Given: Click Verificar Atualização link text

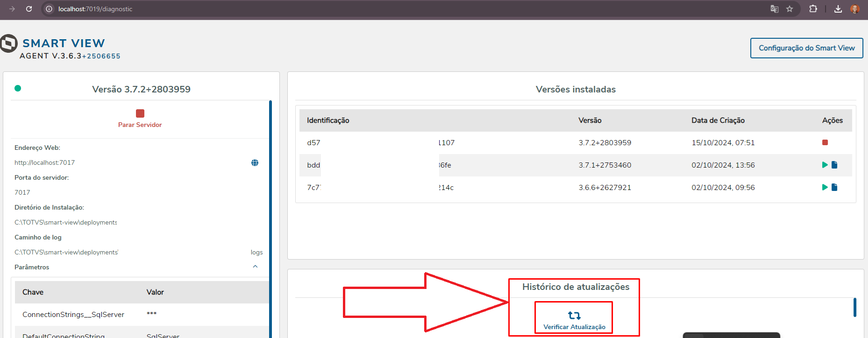Looking at the screenshot, I should click(x=574, y=327).
